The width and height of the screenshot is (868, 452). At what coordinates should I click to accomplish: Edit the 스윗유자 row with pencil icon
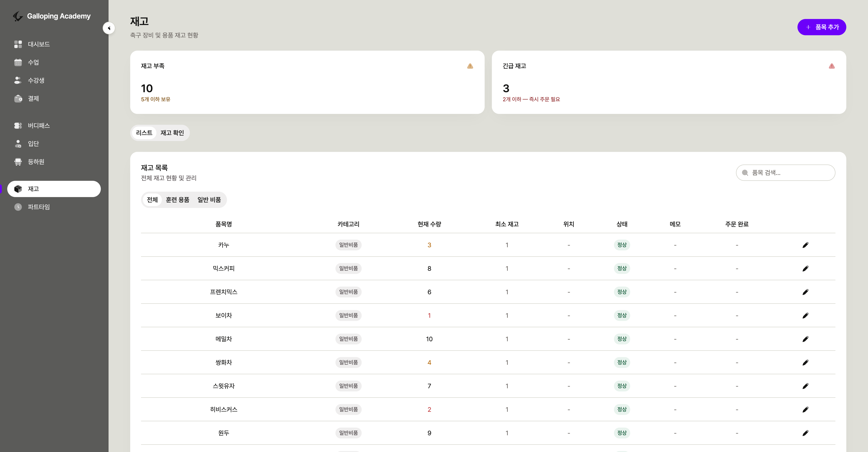point(805,386)
